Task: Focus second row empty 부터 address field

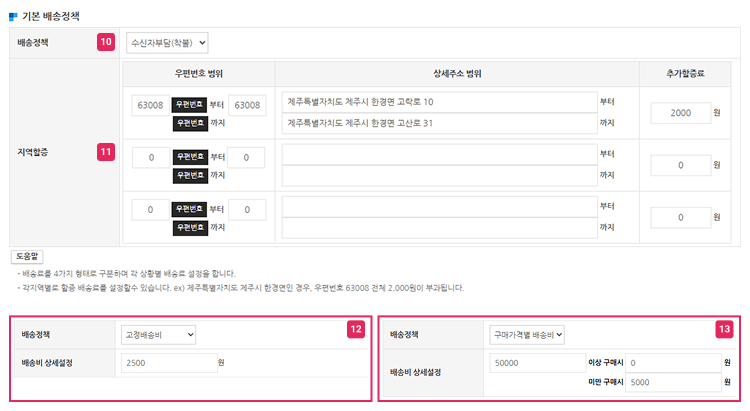Action: point(440,154)
